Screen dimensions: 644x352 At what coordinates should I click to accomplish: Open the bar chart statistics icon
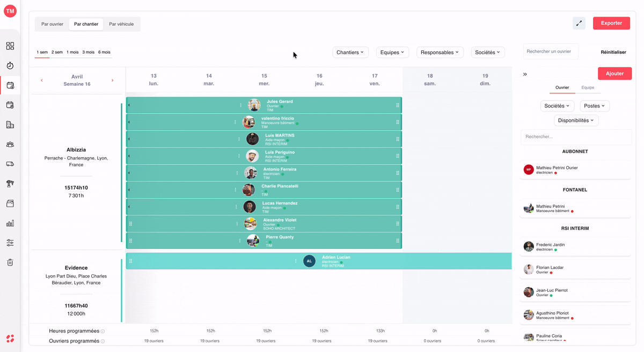(x=10, y=223)
